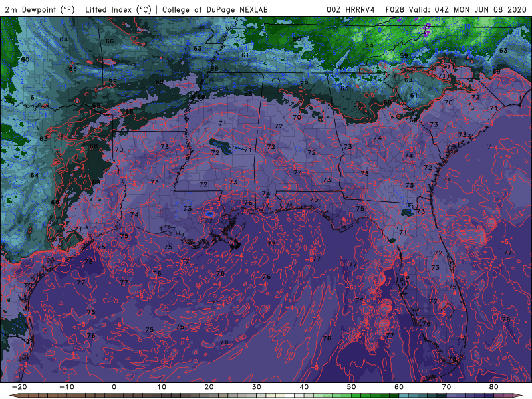Click the "College of DuPage NEXLAB" label

click(x=215, y=9)
